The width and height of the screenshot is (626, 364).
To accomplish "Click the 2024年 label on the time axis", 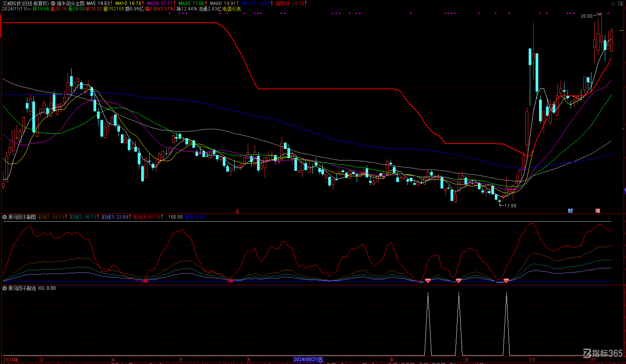I will (x=10, y=360).
